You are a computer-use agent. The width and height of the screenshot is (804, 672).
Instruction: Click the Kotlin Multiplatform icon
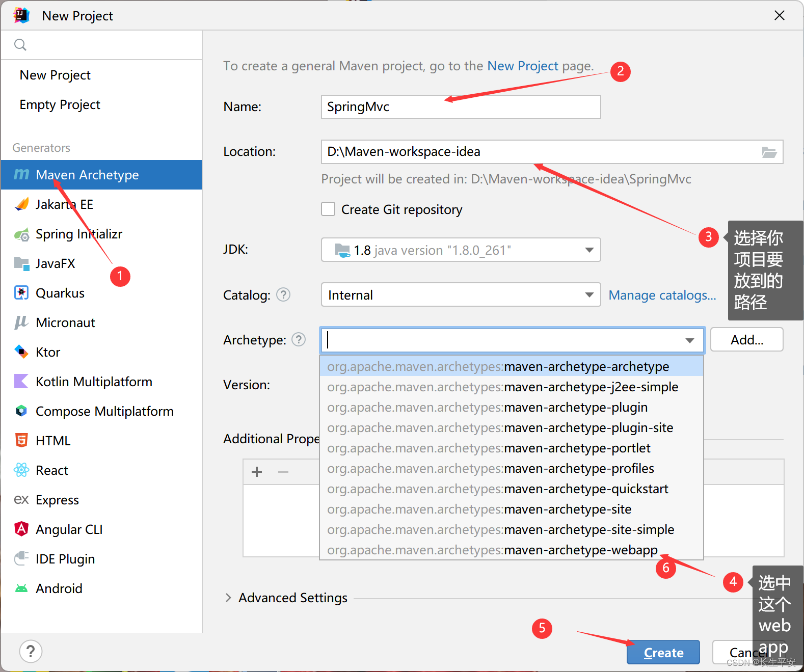tap(21, 381)
